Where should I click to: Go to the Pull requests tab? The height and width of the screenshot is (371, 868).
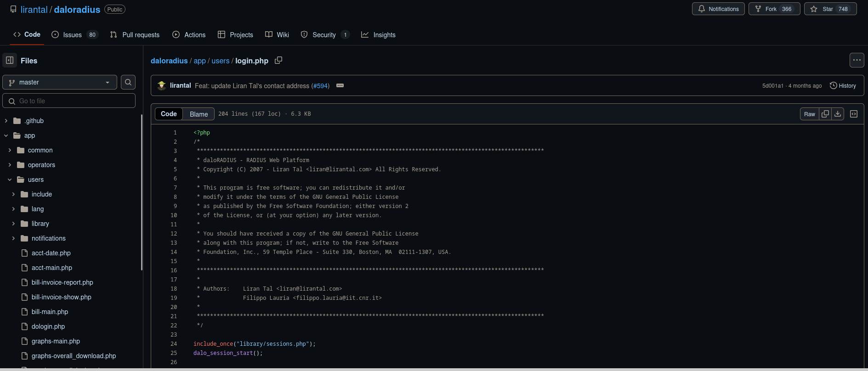coord(135,34)
